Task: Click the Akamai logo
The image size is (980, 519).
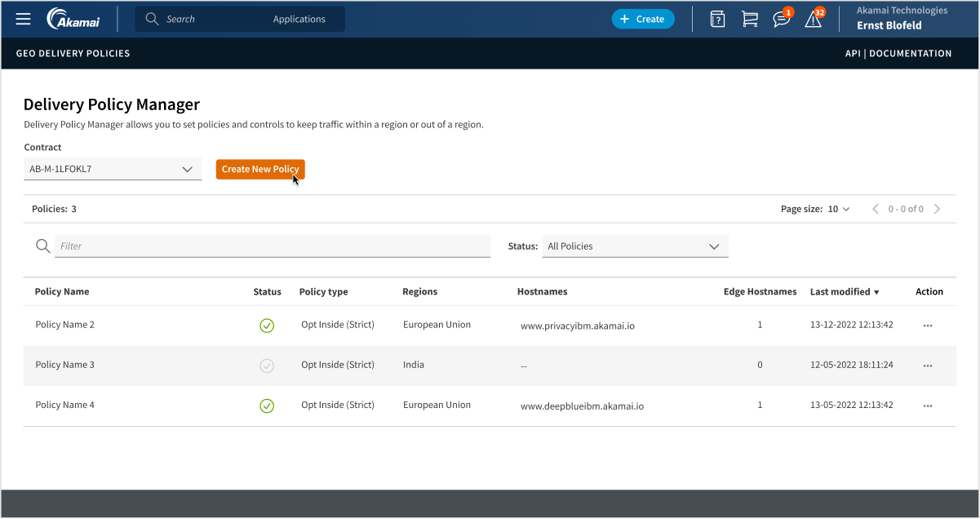Action: (x=72, y=18)
